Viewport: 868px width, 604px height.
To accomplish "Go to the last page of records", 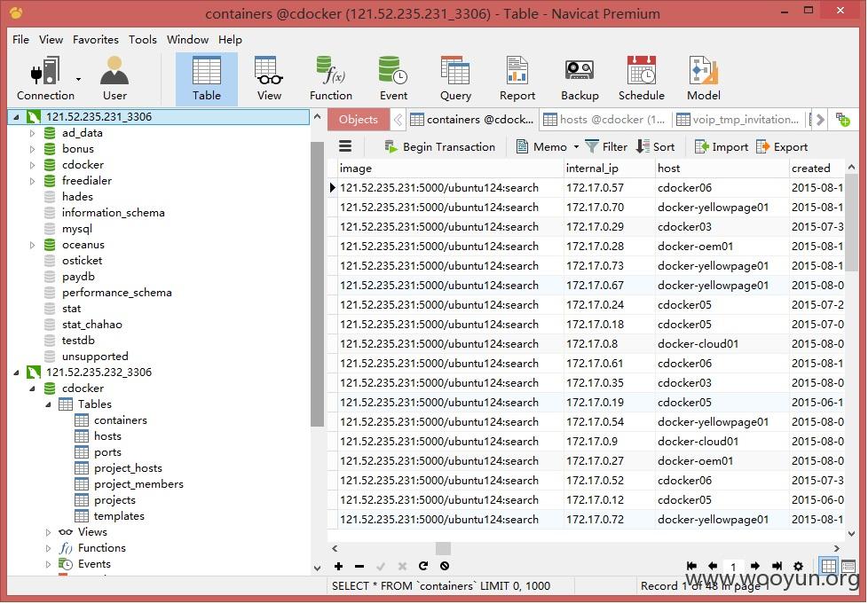I will (777, 566).
